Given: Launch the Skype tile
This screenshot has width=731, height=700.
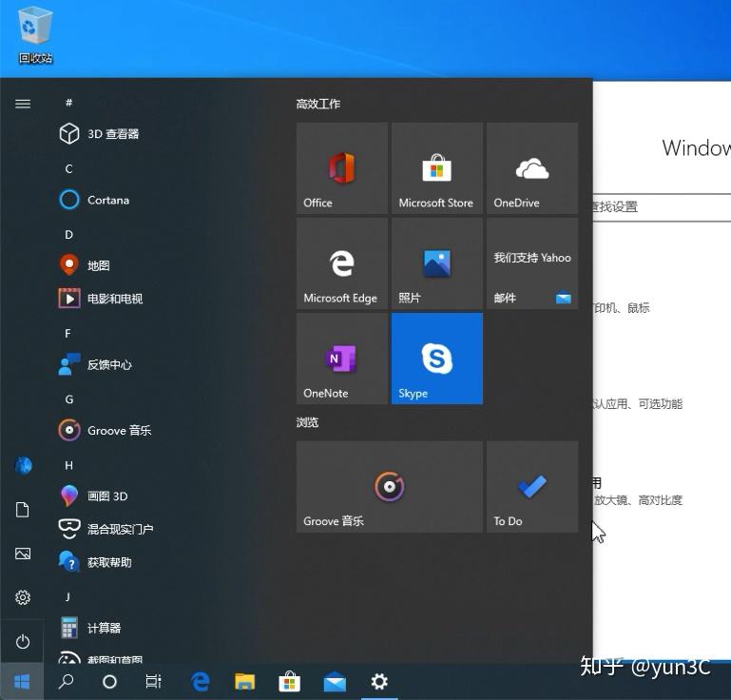Looking at the screenshot, I should pyautogui.click(x=437, y=359).
